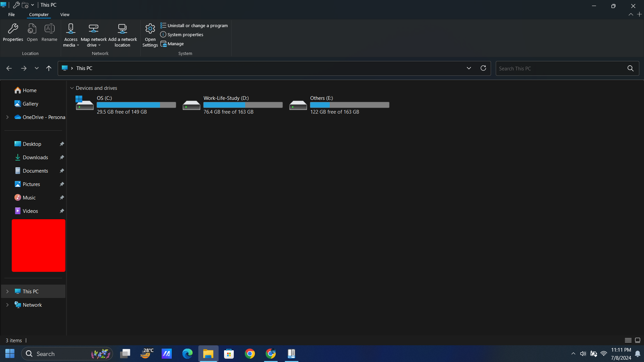Switch to large icons view in the status bar
The width and height of the screenshot is (644, 362).
click(x=638, y=340)
